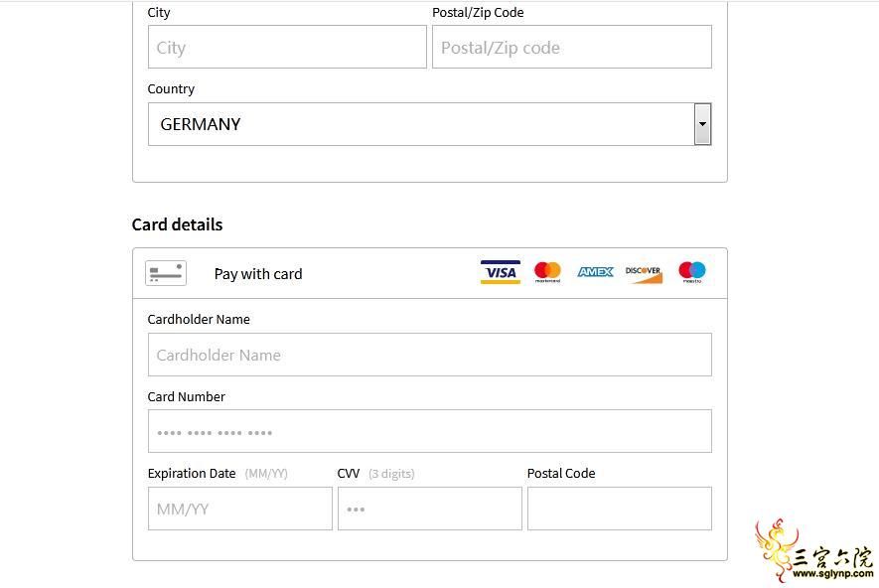Click into the Cardholder Name field
Viewport: 879px width, 588px height.
429,355
